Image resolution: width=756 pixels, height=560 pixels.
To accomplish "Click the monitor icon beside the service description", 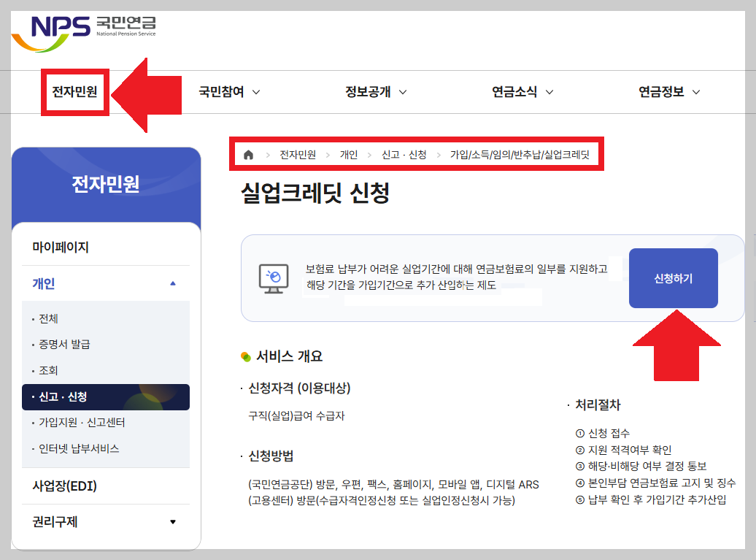I will (x=273, y=278).
